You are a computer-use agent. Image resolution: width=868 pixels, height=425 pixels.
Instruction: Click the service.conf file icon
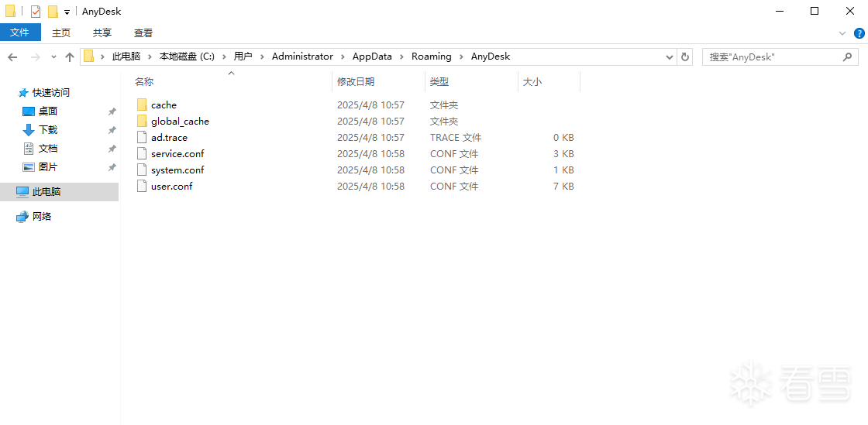[x=143, y=153]
